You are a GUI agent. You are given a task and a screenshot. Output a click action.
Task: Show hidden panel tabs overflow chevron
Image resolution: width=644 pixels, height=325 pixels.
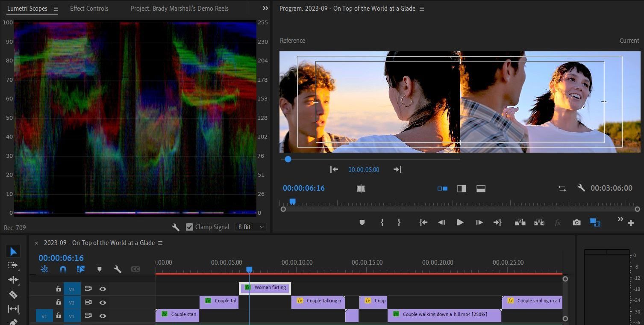pos(265,8)
